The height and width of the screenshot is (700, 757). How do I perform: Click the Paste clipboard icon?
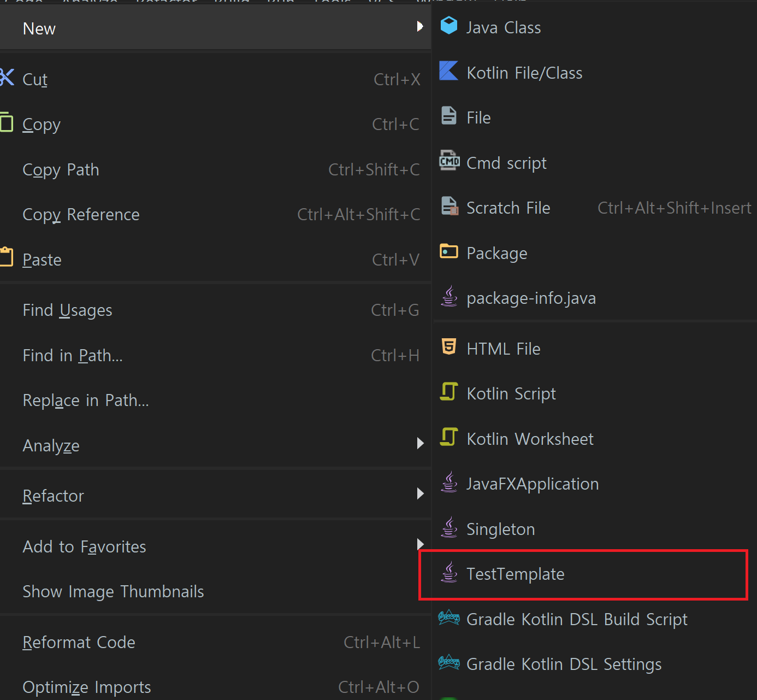tap(7, 257)
